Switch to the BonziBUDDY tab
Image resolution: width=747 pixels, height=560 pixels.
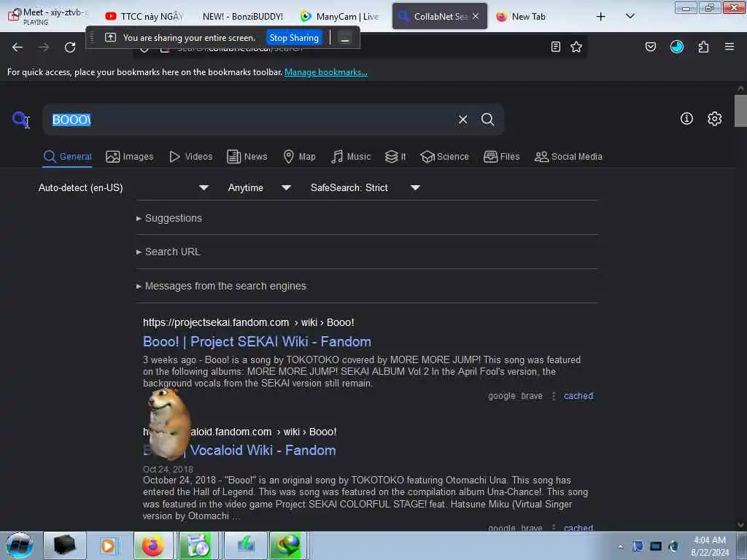(x=242, y=17)
